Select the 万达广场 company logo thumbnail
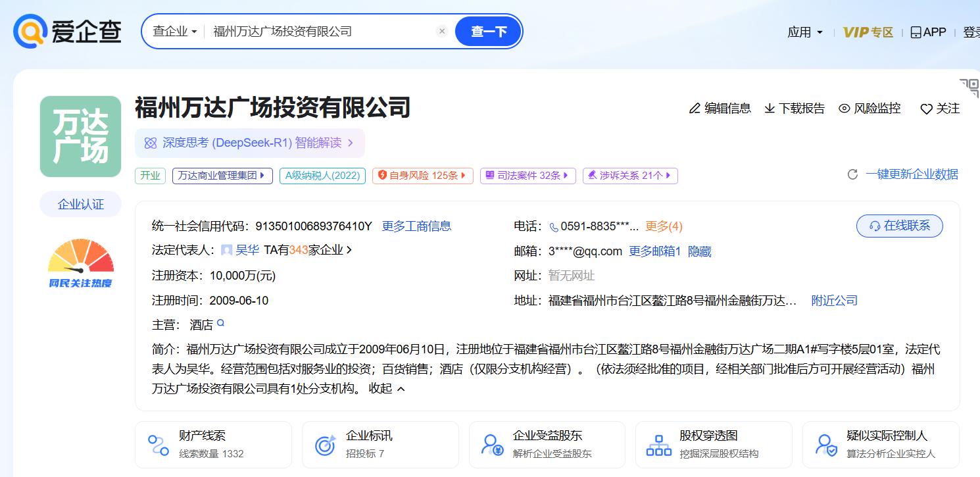The height and width of the screenshot is (477, 980). point(80,136)
